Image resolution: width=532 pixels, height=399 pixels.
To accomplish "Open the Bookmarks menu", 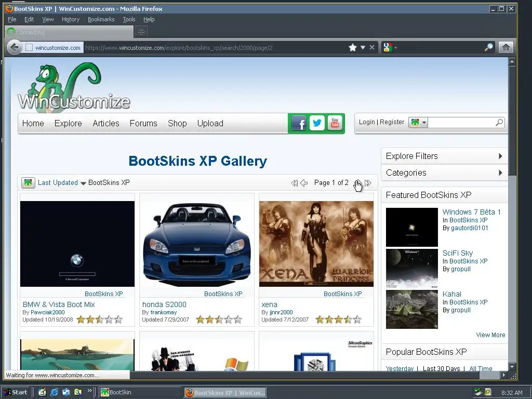I will point(101,19).
